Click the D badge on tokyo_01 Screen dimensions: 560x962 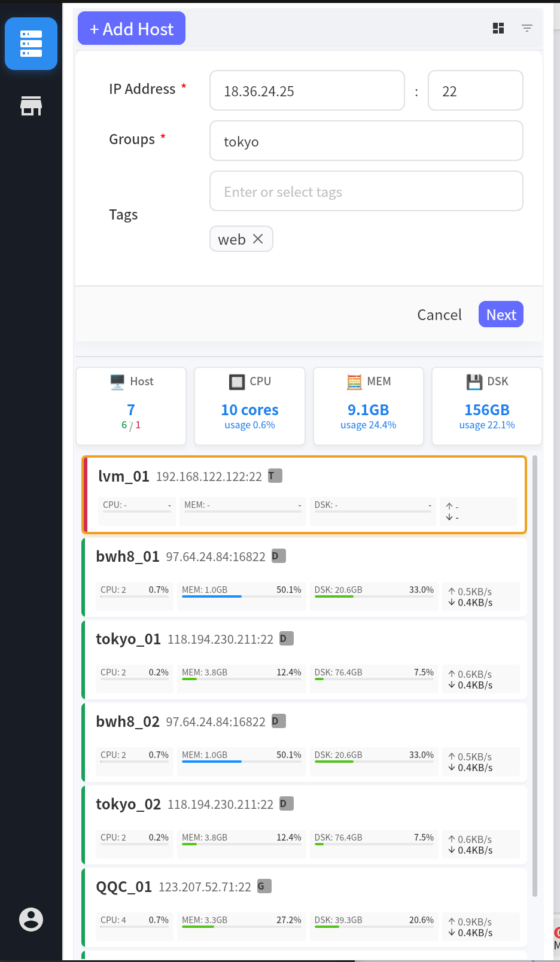(286, 638)
